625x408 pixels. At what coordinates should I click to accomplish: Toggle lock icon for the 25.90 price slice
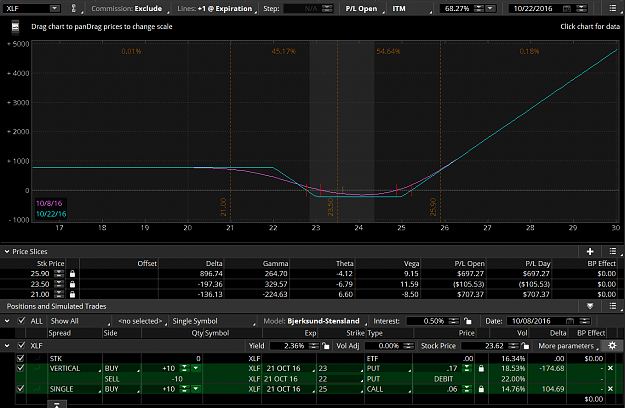click(x=72, y=274)
